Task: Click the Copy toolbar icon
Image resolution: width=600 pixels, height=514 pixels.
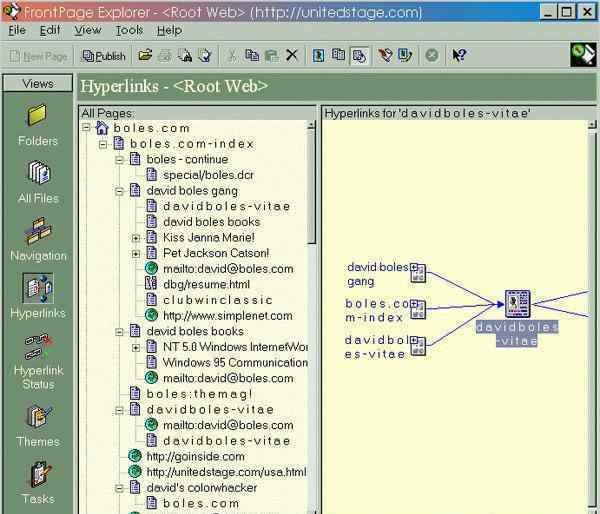Action: (252, 56)
